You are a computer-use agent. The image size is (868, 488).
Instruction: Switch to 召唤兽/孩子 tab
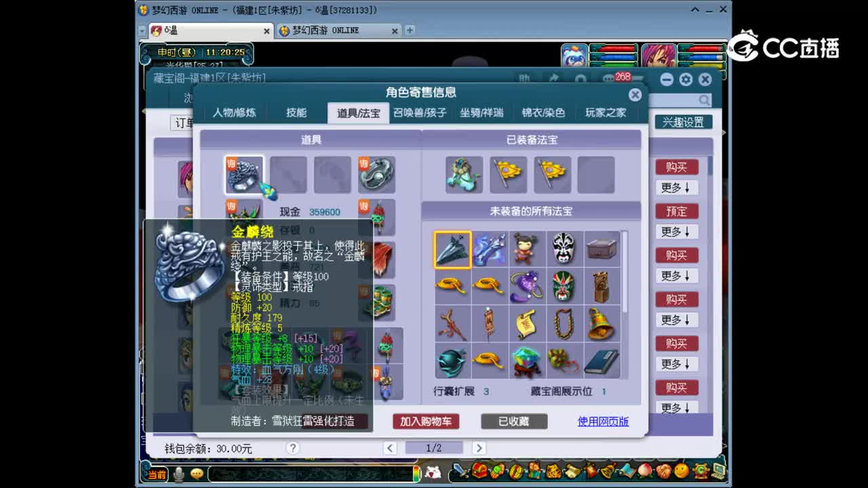click(x=420, y=113)
